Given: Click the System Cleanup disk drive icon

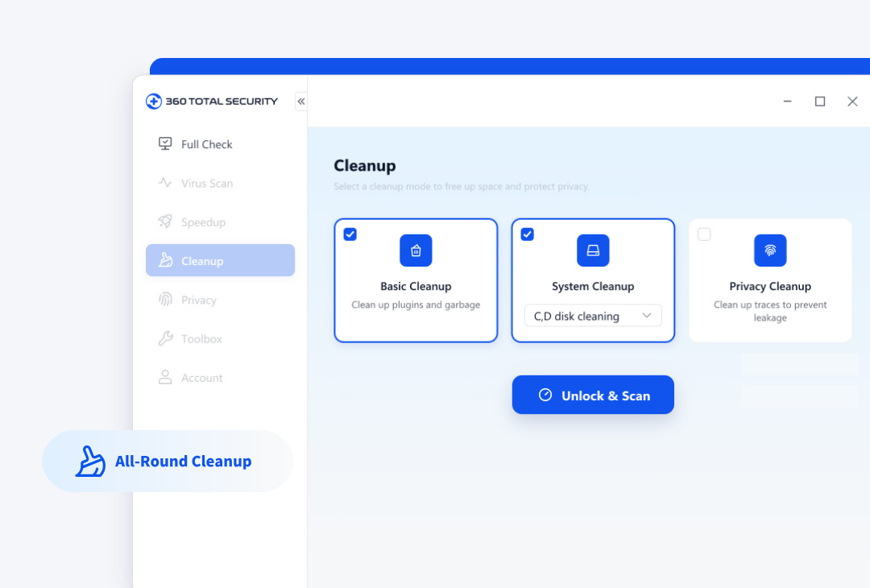Looking at the screenshot, I should point(593,251).
